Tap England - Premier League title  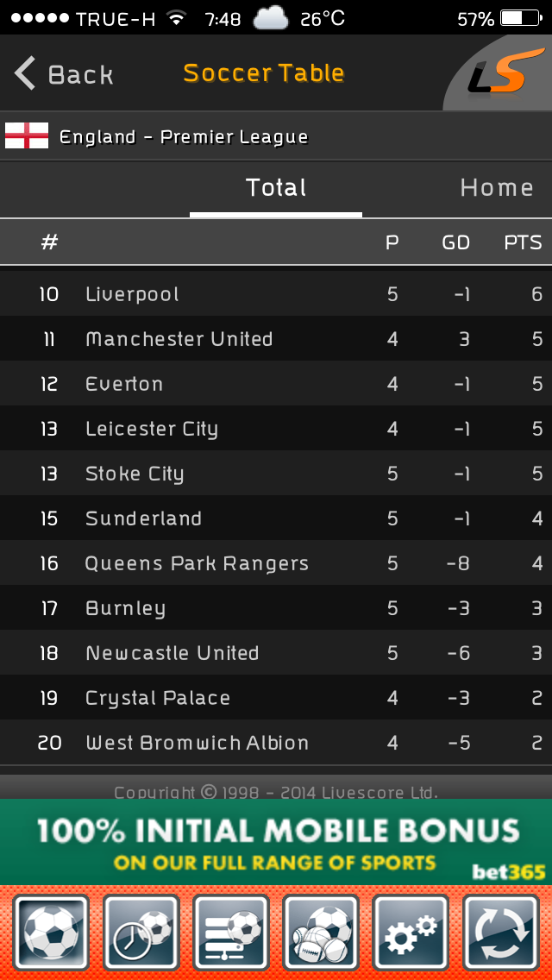pyautogui.click(x=184, y=136)
